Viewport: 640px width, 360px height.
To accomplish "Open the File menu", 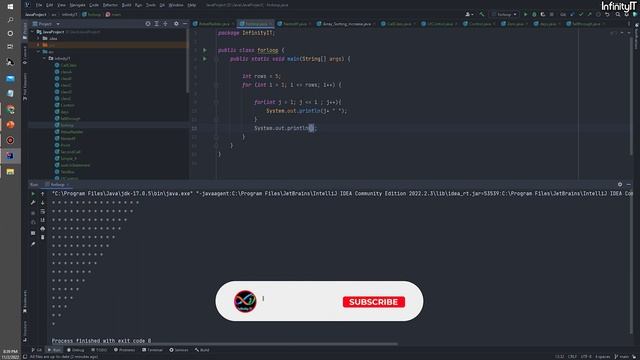I will pos(39,5).
